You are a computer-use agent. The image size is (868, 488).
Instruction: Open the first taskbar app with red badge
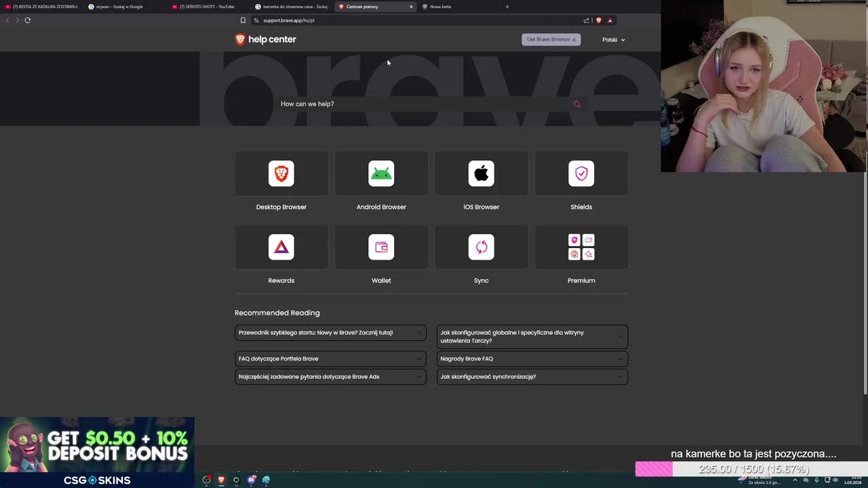[x=206, y=480]
